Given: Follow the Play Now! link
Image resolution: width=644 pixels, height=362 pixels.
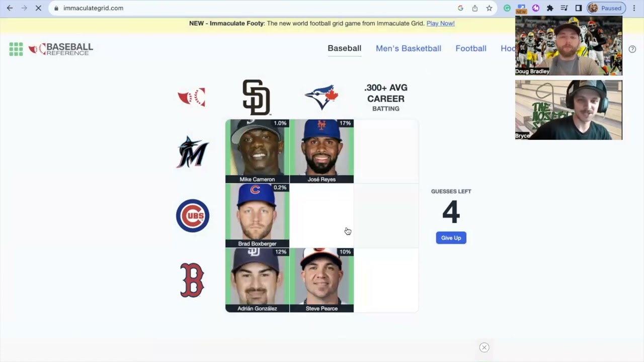Looking at the screenshot, I should [x=440, y=23].
